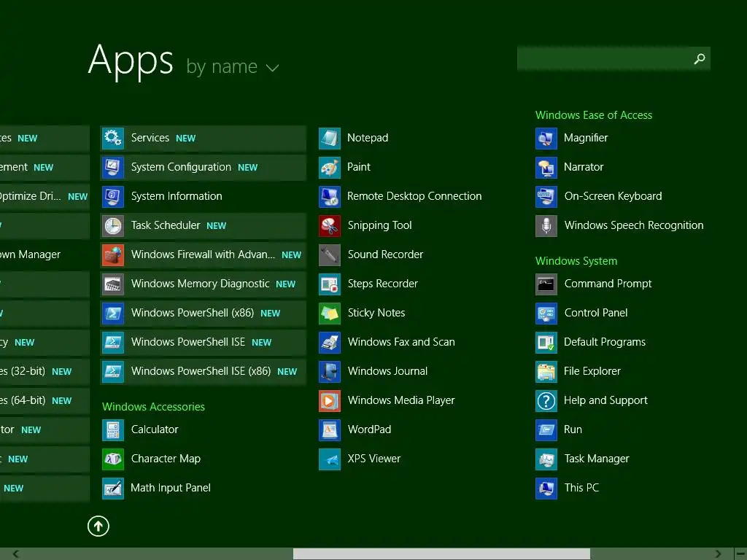
Task: Click the scrollbar left arrow
Action: [16, 554]
